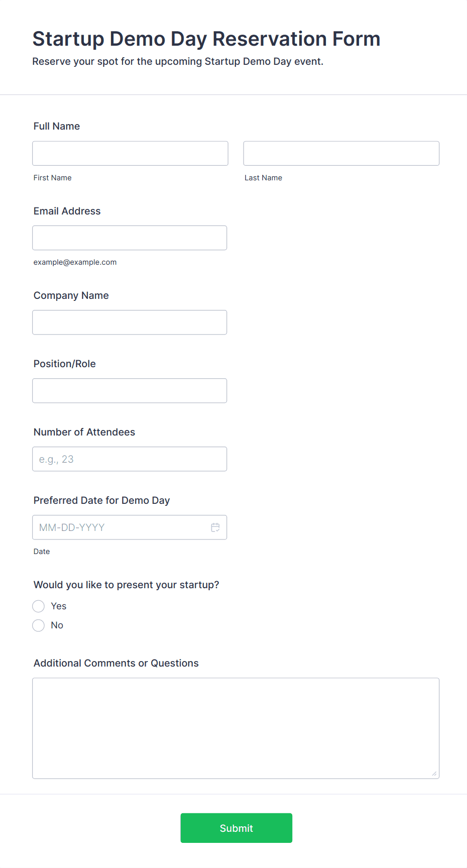Click the 'Would you like to present' question label
Viewport: 467px width, 868px height.
[127, 585]
